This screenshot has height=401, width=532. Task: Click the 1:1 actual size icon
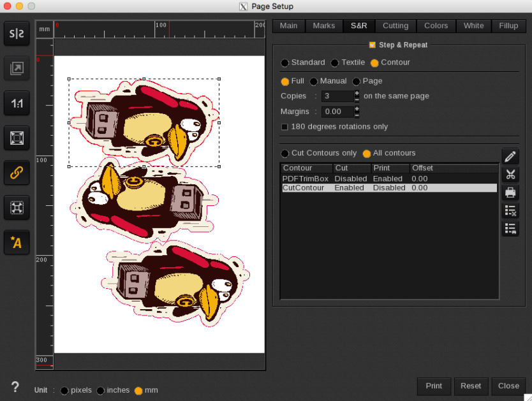pyautogui.click(x=17, y=103)
